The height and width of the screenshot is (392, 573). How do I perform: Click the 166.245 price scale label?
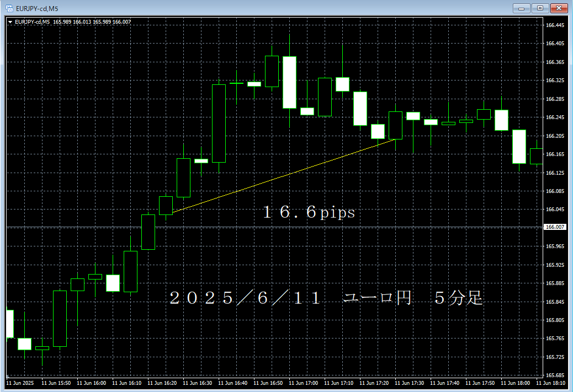click(x=554, y=117)
